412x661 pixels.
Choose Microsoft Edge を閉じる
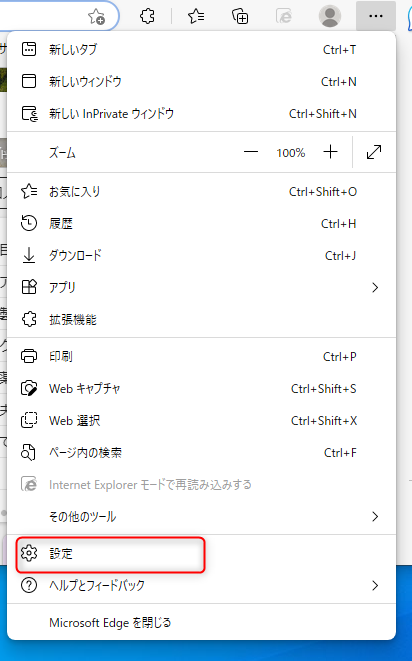(202, 623)
